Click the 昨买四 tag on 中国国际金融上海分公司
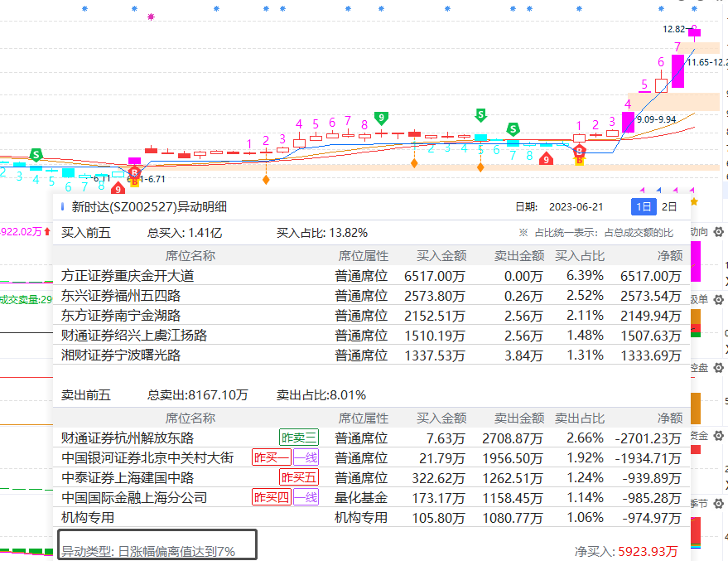 [271, 498]
